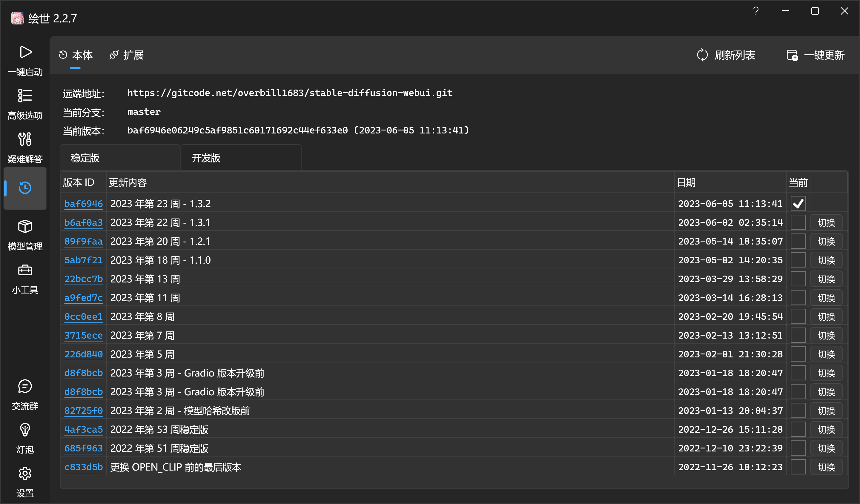Switch to the 扩展 extensions tab
The image size is (860, 504).
coord(127,55)
